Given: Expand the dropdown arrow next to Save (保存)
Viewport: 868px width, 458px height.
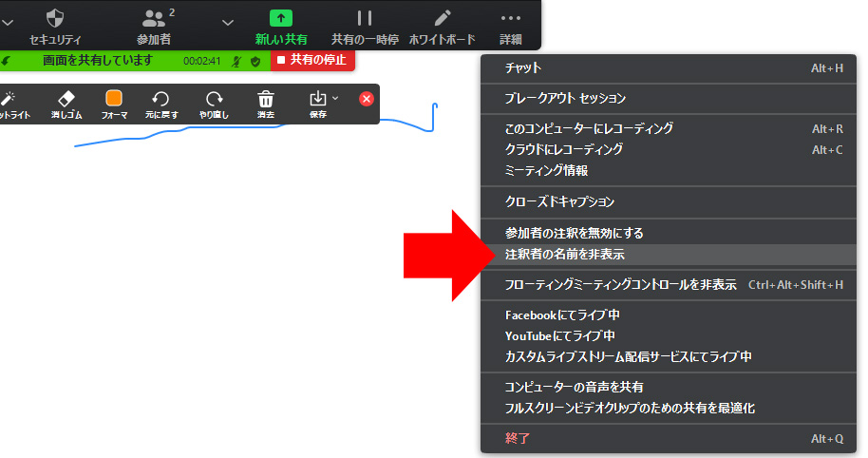Looking at the screenshot, I should pos(335,98).
